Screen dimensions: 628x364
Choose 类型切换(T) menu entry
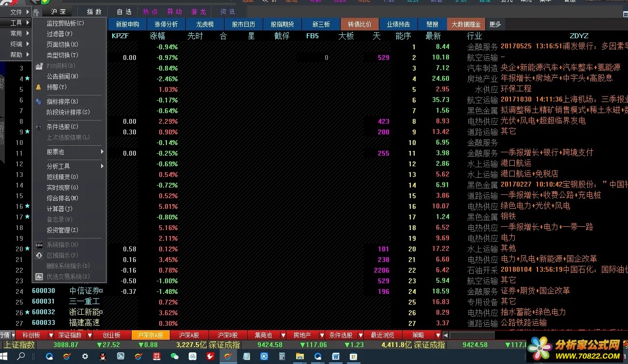pos(69,55)
